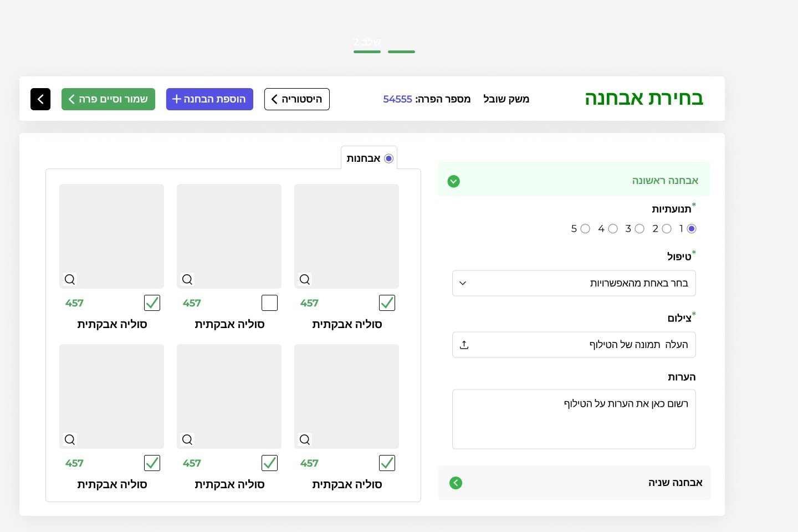
Task: Open the magnifier on the top-middle diagnosis card
Action: tap(187, 279)
